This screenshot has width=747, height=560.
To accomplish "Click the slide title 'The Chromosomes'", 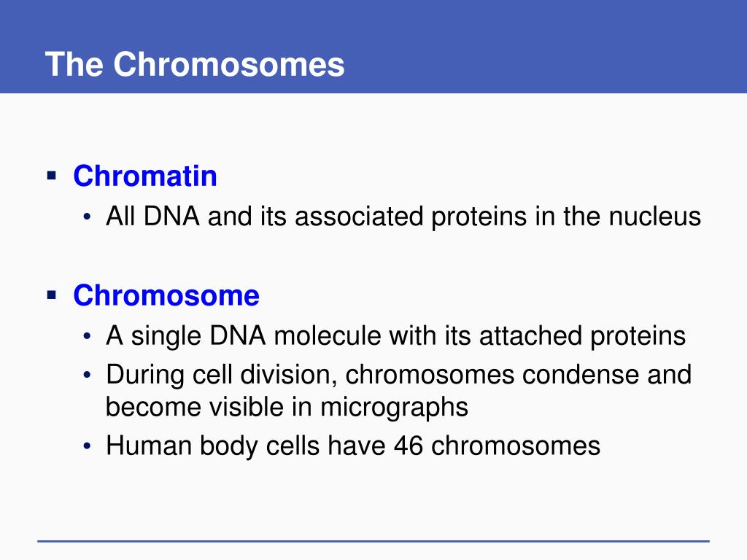I will click(x=194, y=64).
